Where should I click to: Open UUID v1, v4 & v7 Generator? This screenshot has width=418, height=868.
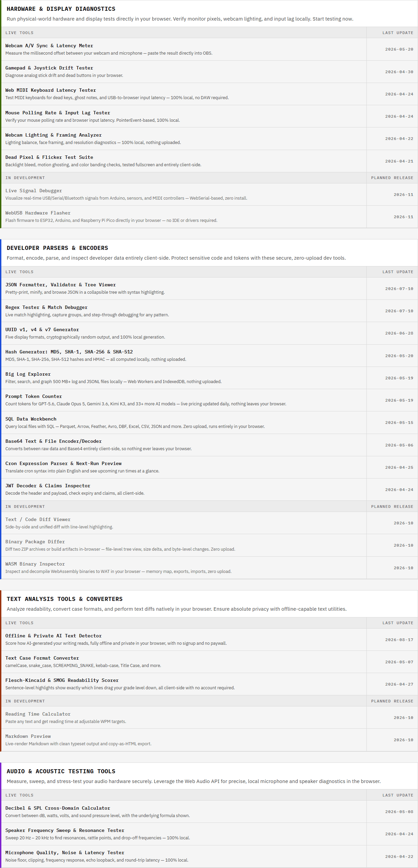click(42, 330)
